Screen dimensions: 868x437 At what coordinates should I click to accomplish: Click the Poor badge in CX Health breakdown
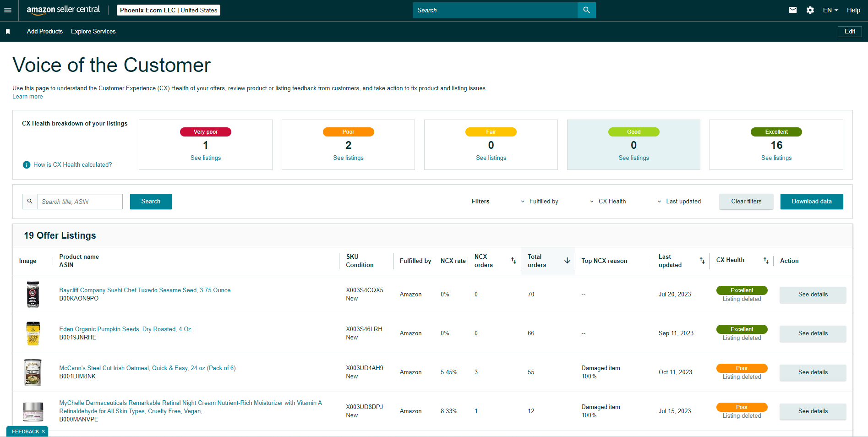[x=348, y=132]
